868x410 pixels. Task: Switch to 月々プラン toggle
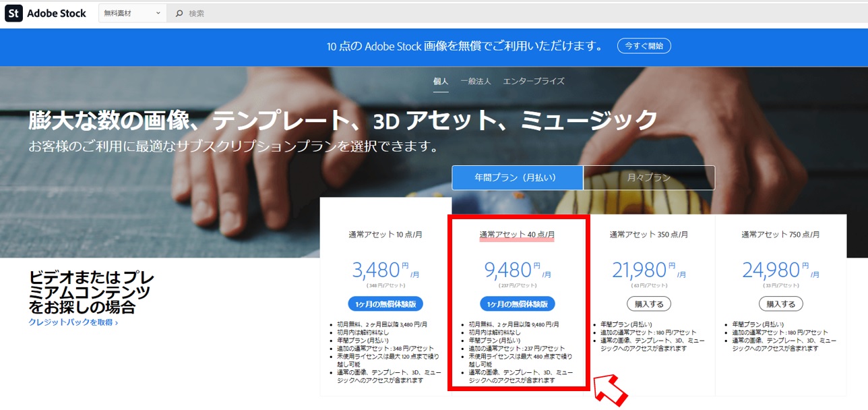tap(649, 178)
